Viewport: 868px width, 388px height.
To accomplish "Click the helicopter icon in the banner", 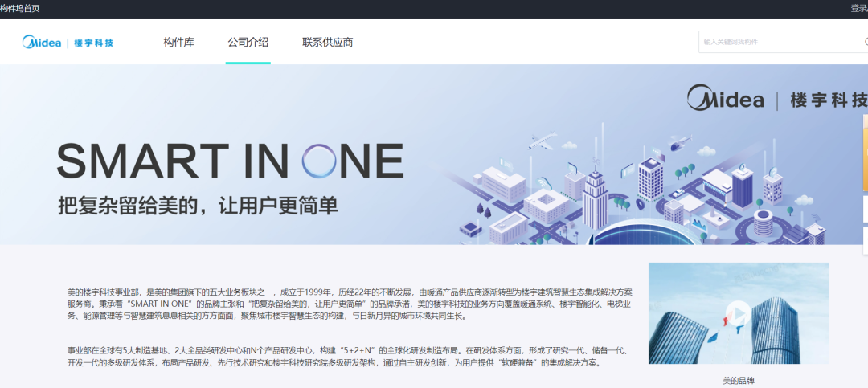I will tap(680, 142).
